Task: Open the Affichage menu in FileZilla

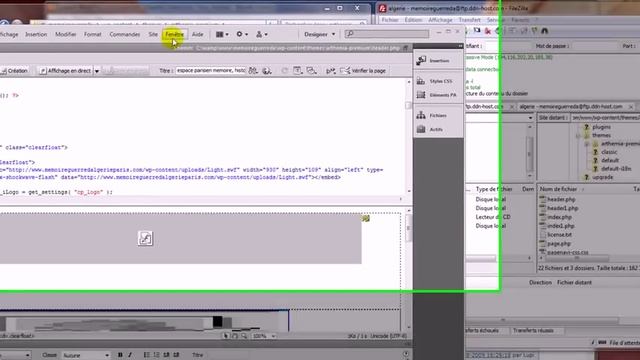Action: [440, 20]
